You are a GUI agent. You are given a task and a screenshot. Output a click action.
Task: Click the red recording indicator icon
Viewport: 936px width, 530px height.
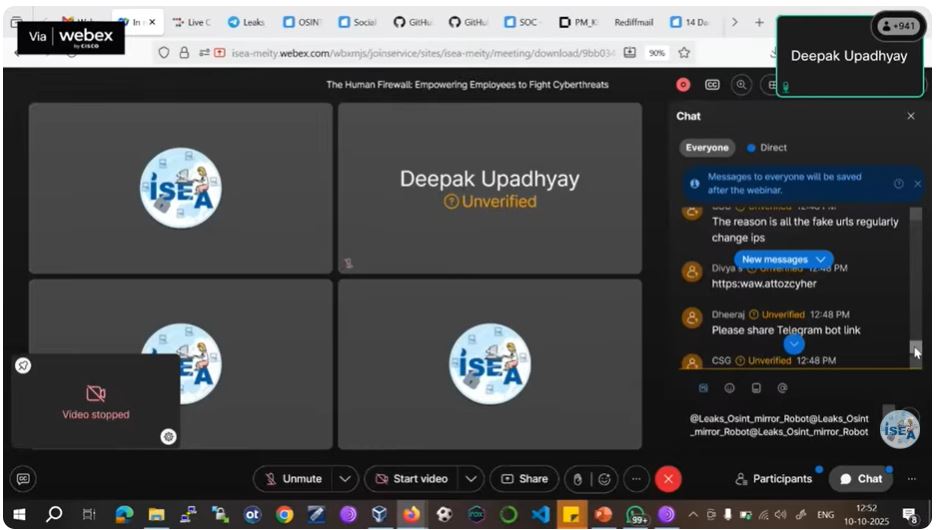683,86
